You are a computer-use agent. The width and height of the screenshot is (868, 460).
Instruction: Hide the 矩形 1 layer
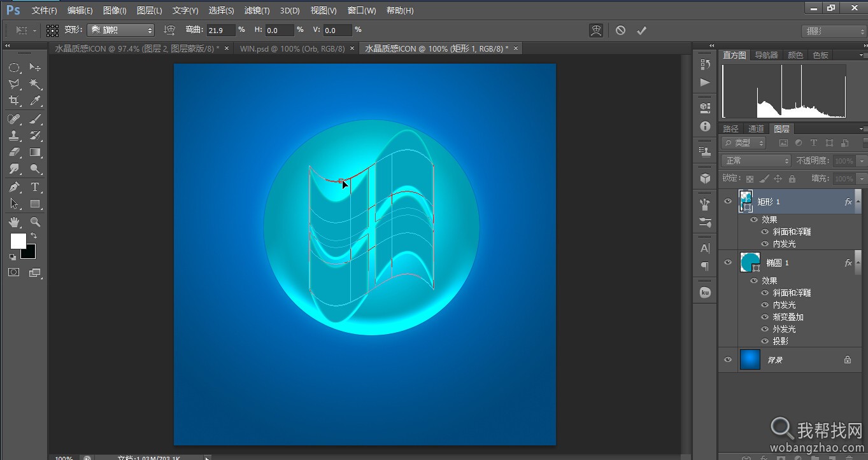point(728,201)
